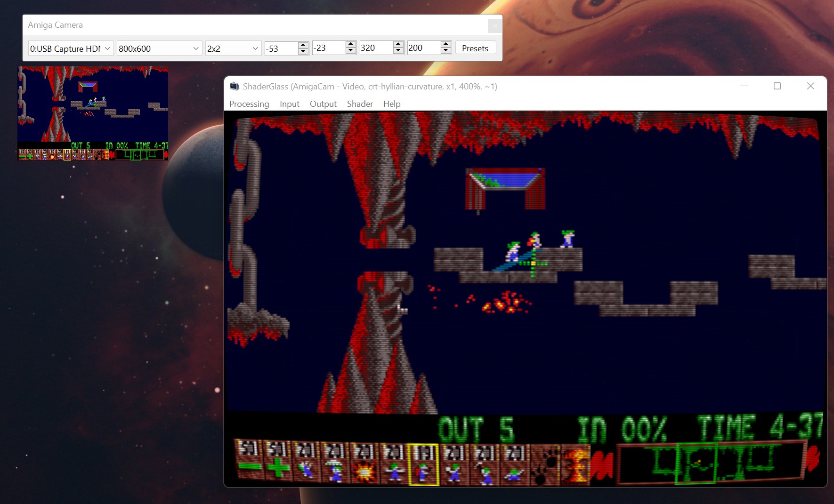Click the OUT 5 counter text

click(x=476, y=429)
